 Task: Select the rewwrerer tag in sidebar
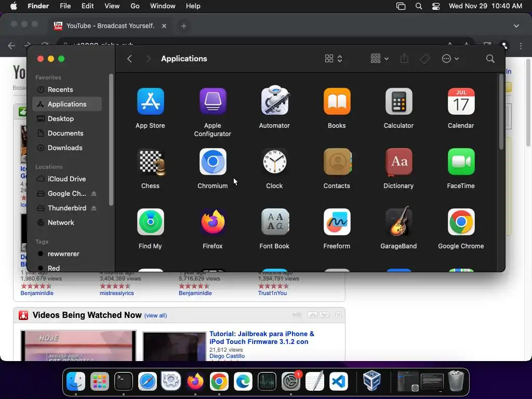click(67, 254)
